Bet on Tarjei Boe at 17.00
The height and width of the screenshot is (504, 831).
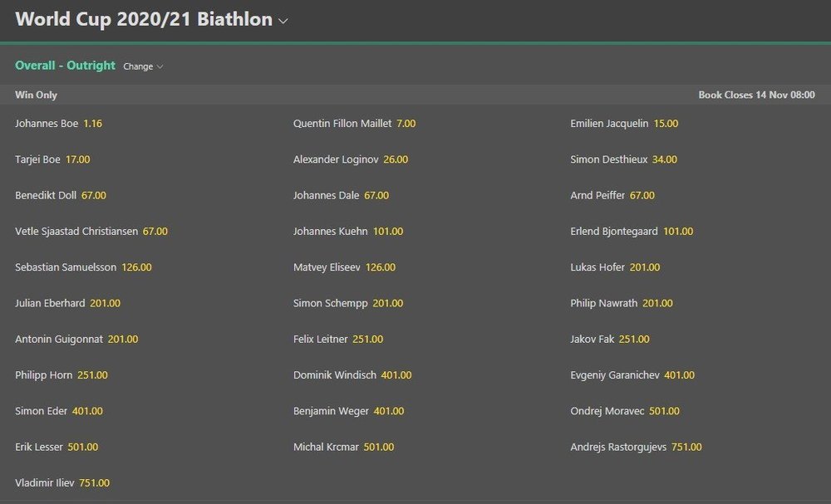[x=77, y=159]
